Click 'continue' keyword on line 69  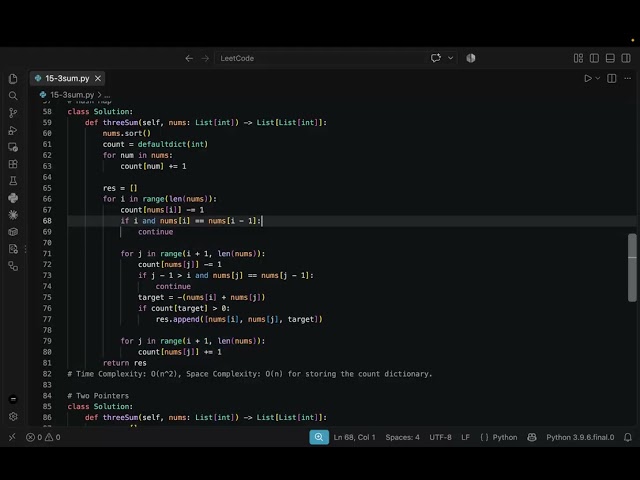coord(156,232)
